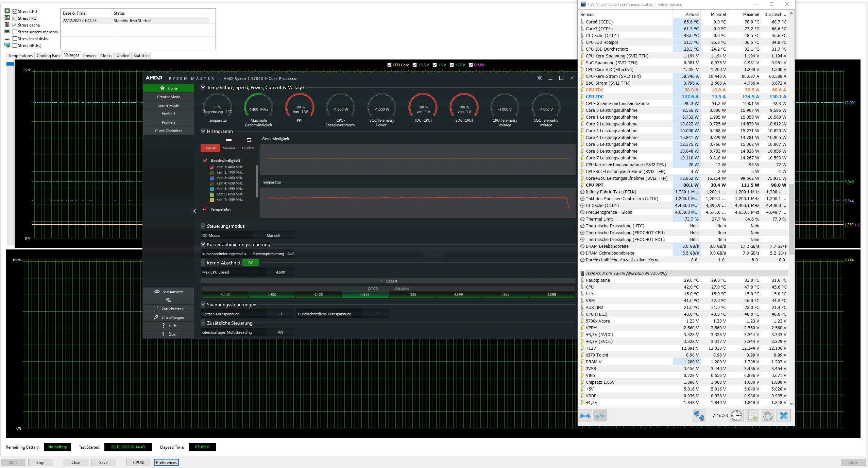868x468 pixels.
Task: Toggle the Kern 1: 4400 MHz checkbox
Action: tap(212, 167)
